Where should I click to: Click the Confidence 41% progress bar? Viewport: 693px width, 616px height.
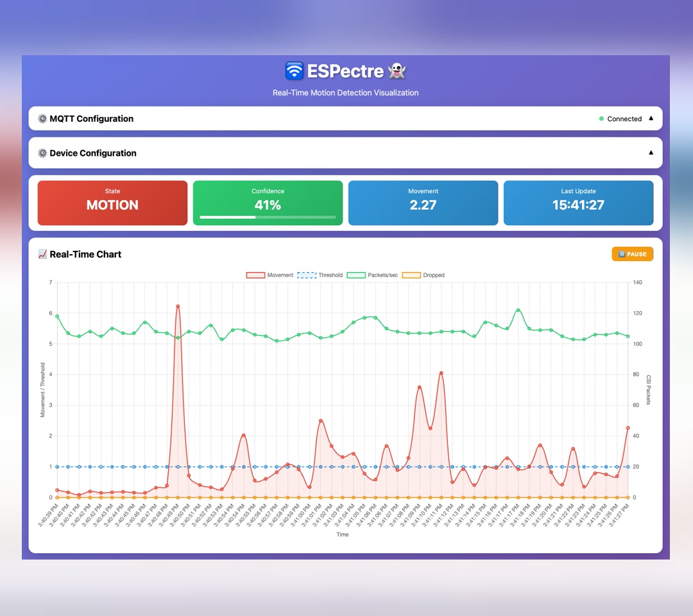pos(268,217)
